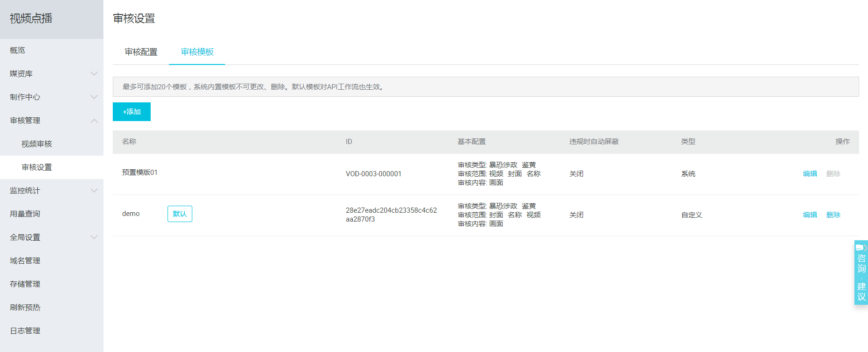The width and height of the screenshot is (868, 352).
Task: Click the 系统 type cell
Action: (688, 173)
